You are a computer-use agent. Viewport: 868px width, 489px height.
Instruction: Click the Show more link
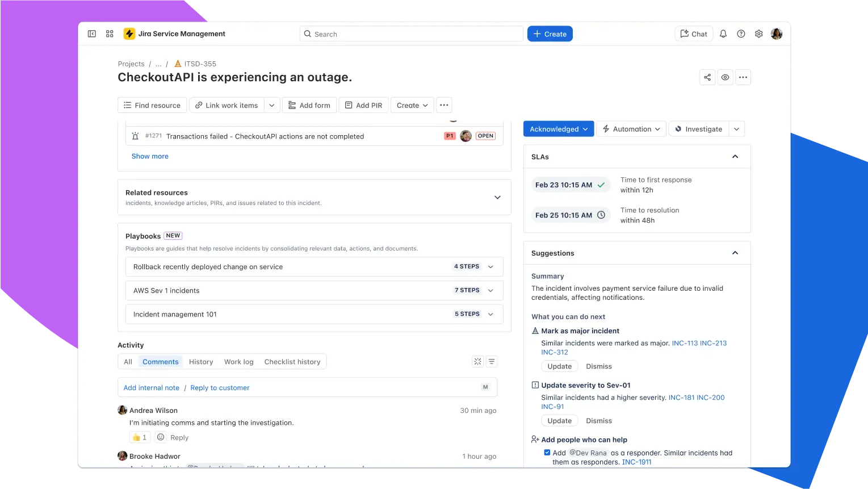[x=150, y=156]
